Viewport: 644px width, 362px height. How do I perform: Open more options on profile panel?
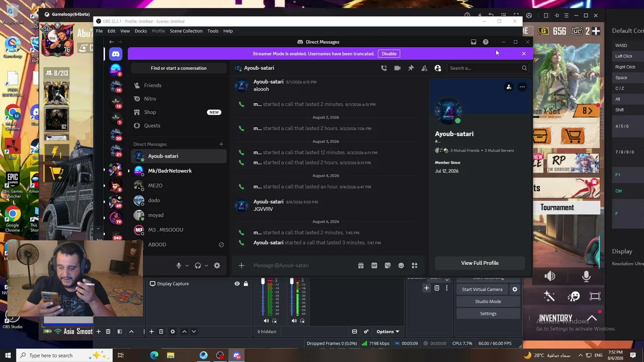(x=522, y=87)
